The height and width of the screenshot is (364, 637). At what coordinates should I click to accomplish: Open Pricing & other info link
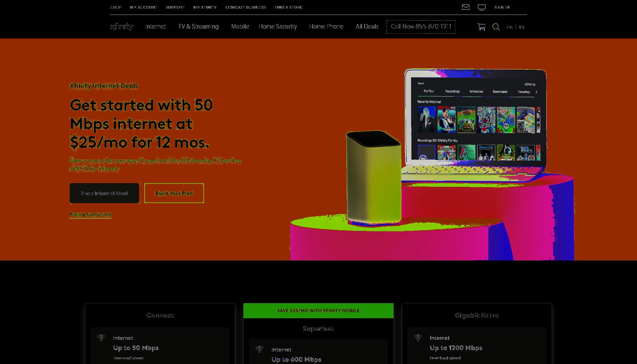tap(90, 215)
